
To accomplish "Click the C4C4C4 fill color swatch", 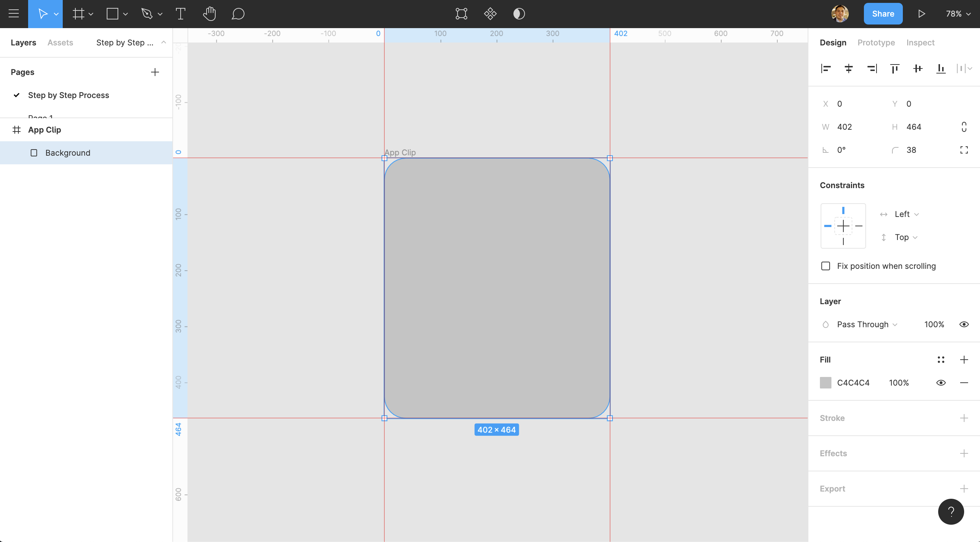I will 826,382.
